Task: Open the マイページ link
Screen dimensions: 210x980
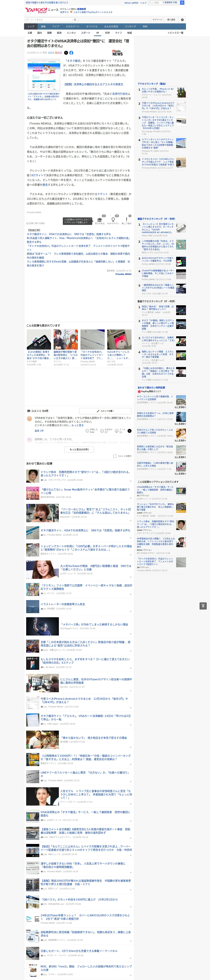Action: tap(157, 20)
